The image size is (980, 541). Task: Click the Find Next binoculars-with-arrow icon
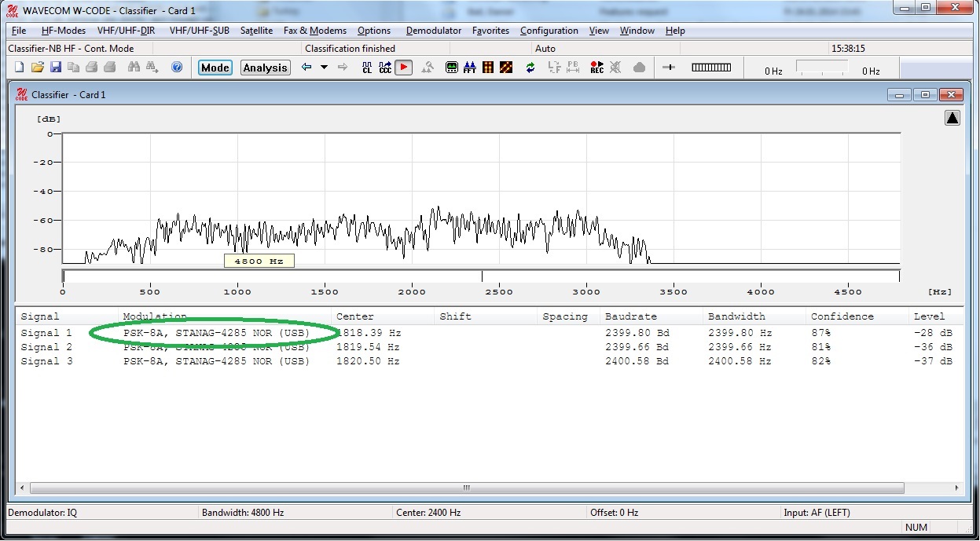point(152,68)
